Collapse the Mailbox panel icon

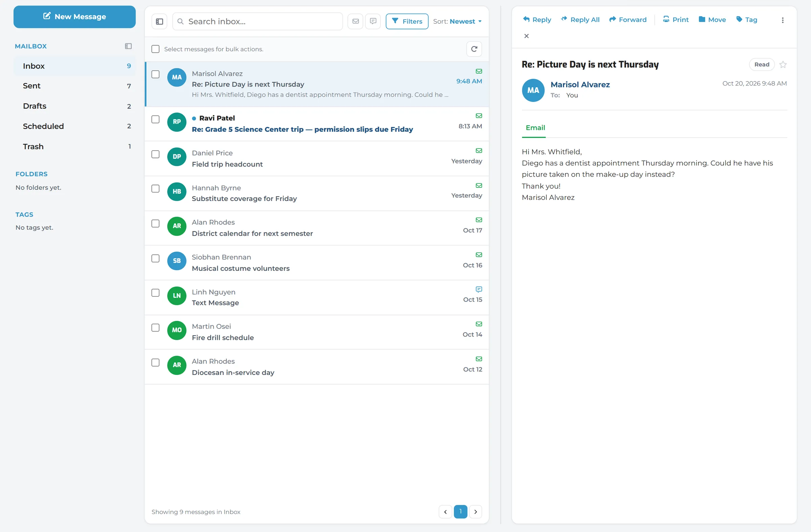tap(128, 46)
